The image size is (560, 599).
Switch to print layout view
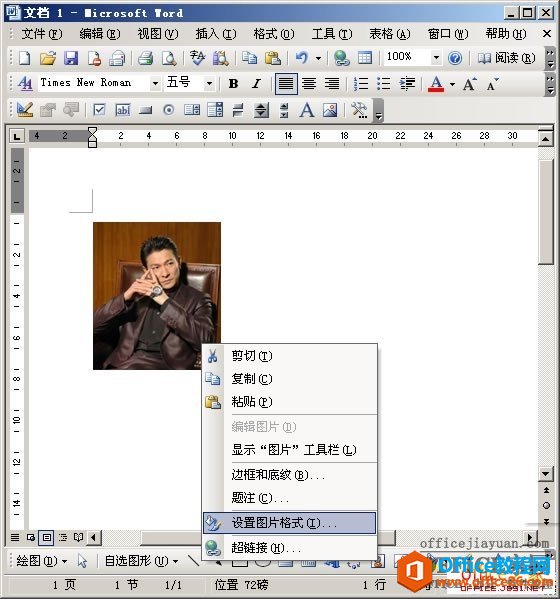coord(47,538)
